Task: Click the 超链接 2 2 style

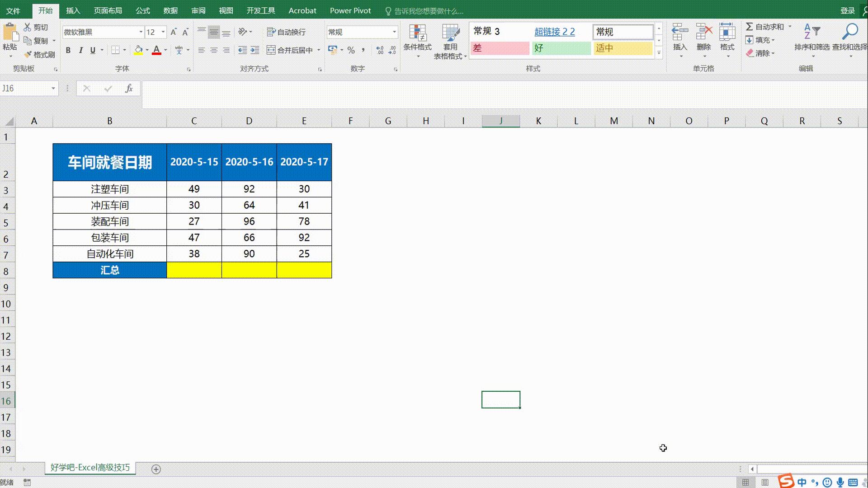Action: click(x=555, y=32)
